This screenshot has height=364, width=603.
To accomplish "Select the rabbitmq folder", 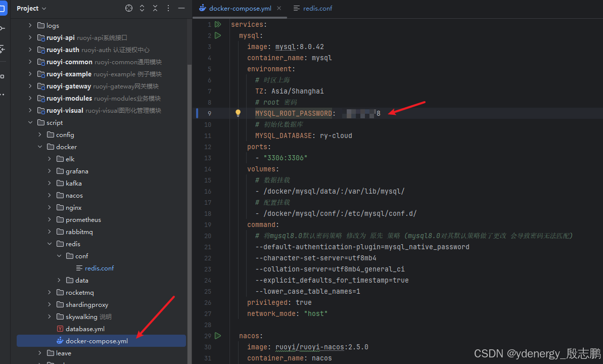I will click(75, 232).
